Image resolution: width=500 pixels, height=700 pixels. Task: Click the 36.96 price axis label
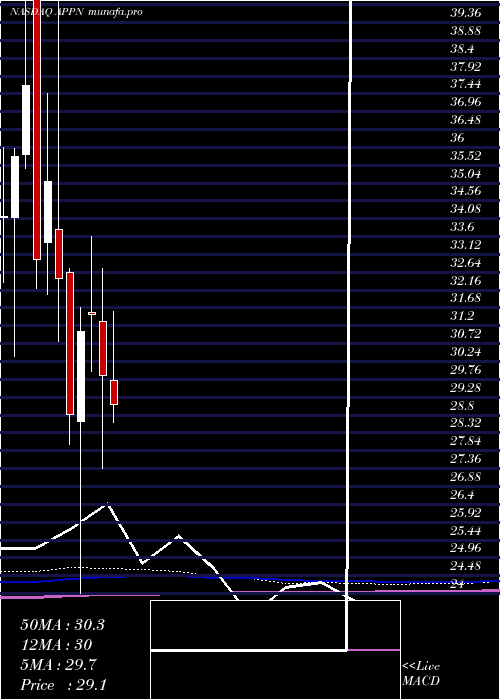pos(466,102)
